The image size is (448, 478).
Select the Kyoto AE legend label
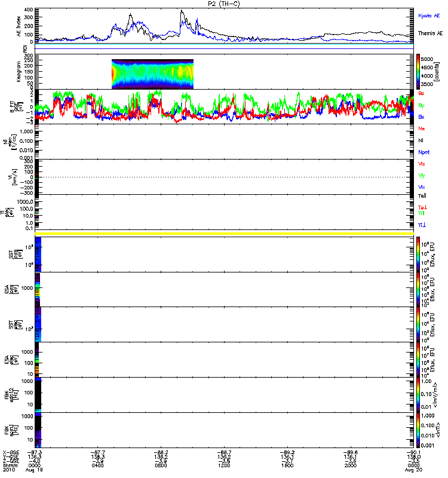pos(430,15)
